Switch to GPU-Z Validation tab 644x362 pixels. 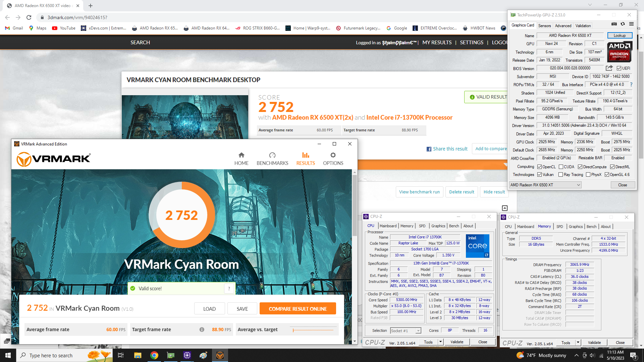[x=583, y=26]
